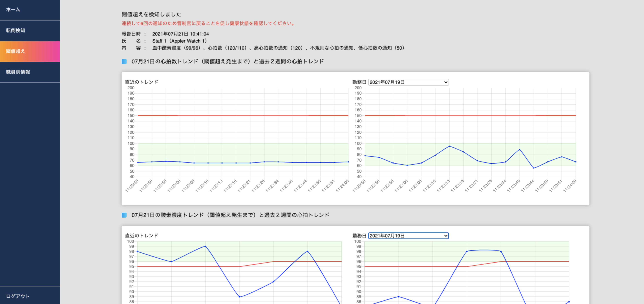Click the red 150 threshold line in the 直近のトレンド heart rate chart
The image size is (644, 304).
242,116
